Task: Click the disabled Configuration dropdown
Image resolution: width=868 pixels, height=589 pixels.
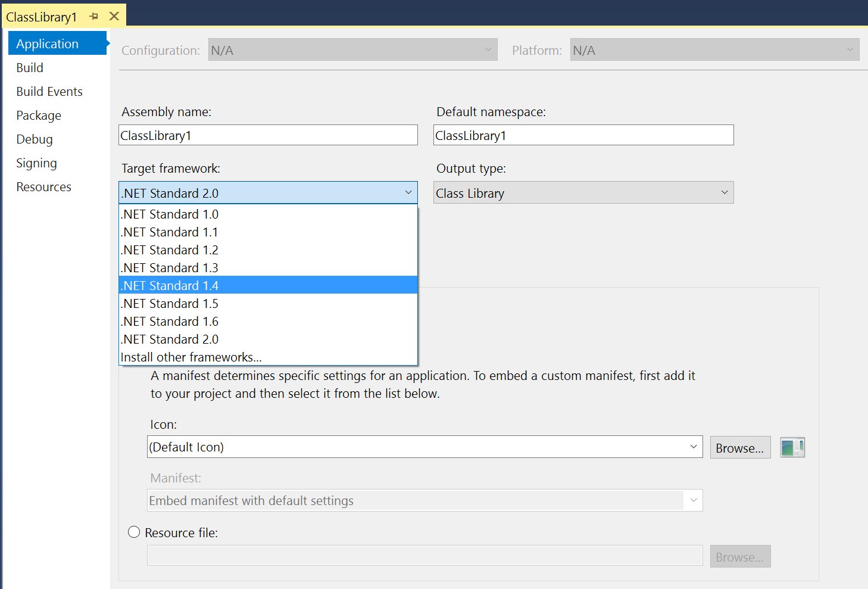Action: click(352, 50)
